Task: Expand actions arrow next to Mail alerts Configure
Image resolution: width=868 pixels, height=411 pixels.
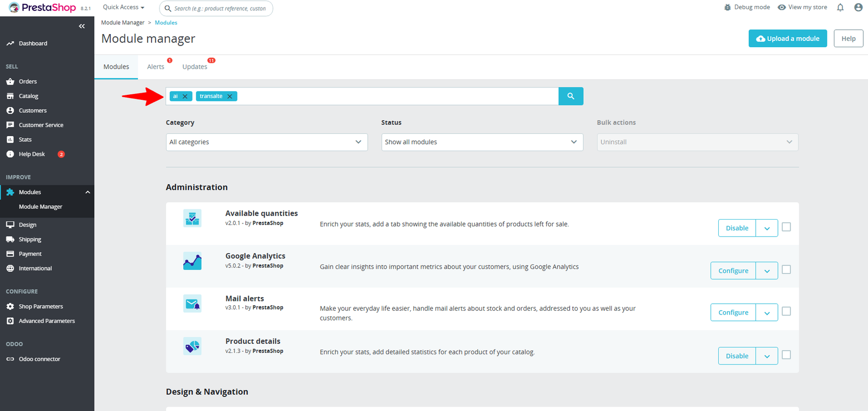Action: [767, 313]
